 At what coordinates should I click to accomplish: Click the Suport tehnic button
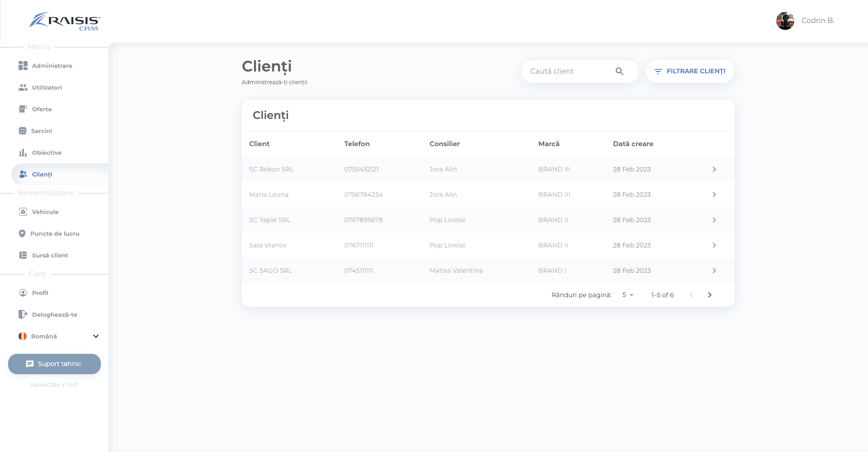point(54,364)
